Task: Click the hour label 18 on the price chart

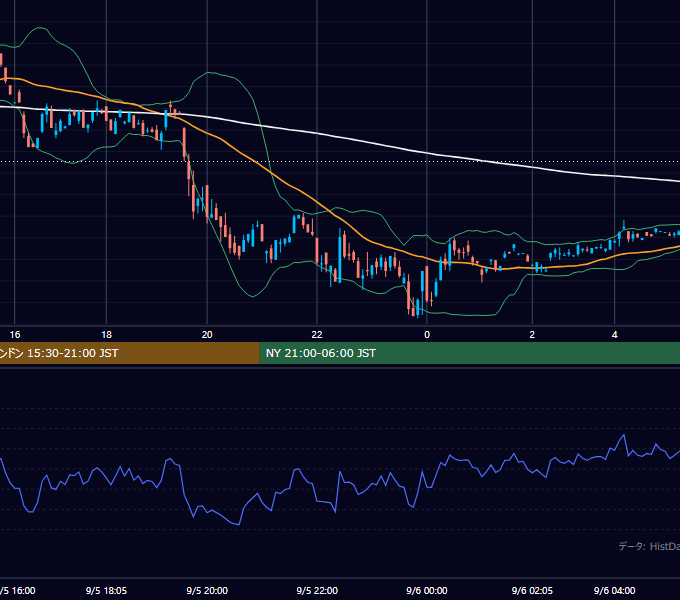Action: [106, 335]
